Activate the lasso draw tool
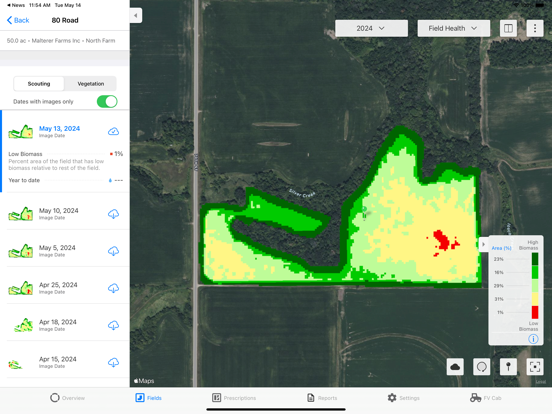Screen dimensions: 552x414 [482, 367]
